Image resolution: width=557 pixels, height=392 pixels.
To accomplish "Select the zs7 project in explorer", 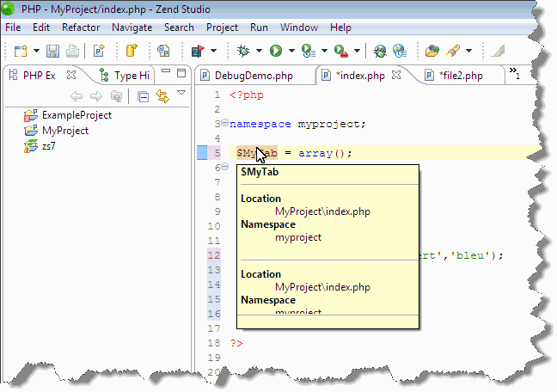I will coord(50,146).
